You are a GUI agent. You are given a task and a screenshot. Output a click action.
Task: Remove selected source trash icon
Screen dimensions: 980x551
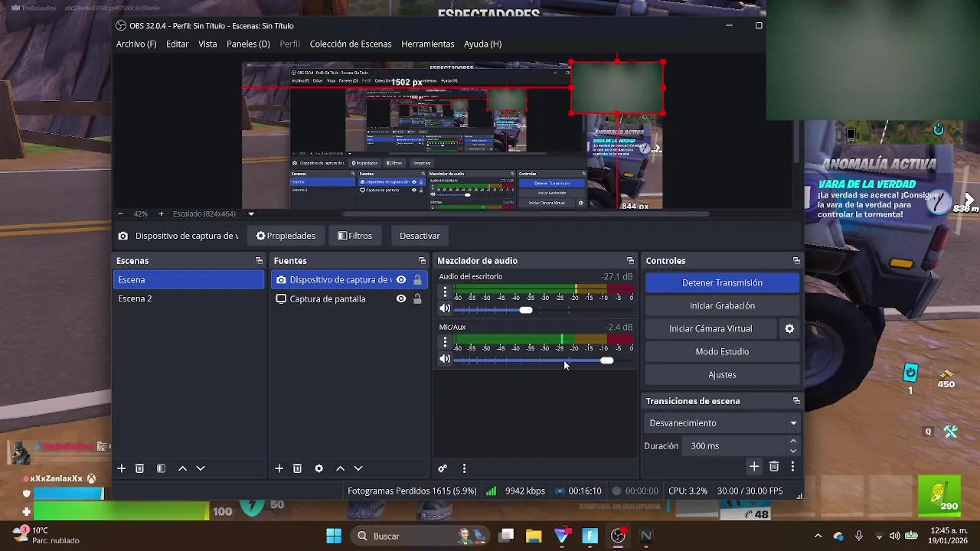tap(297, 468)
